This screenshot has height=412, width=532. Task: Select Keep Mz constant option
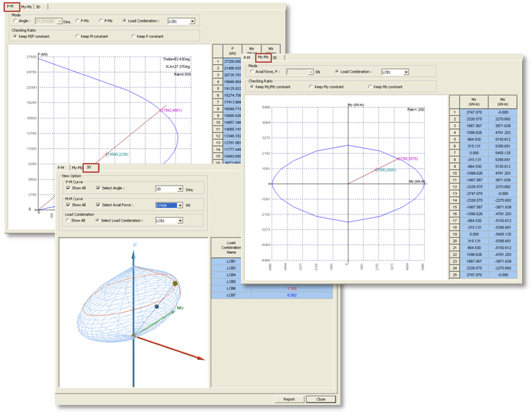(369, 87)
